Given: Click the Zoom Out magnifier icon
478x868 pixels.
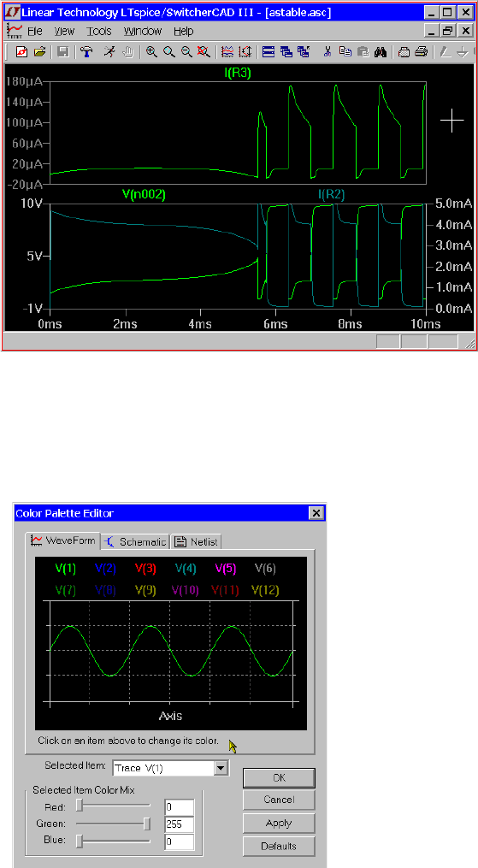Looking at the screenshot, I should pos(186,52).
